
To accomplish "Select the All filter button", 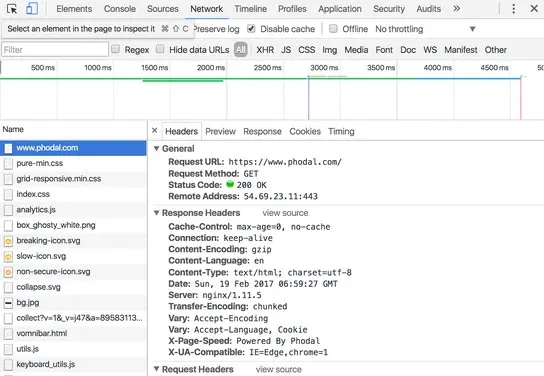I will [x=240, y=50].
